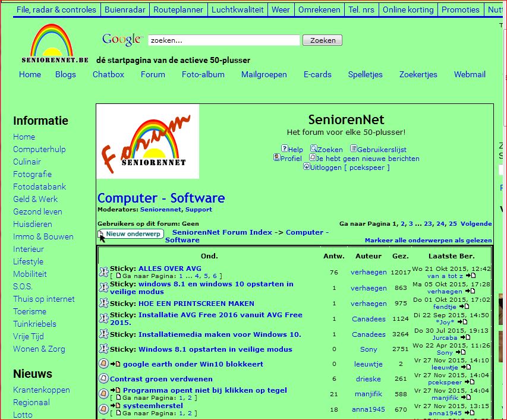
Task: Click the Gebruikerslijst list icon
Action: (x=353, y=149)
